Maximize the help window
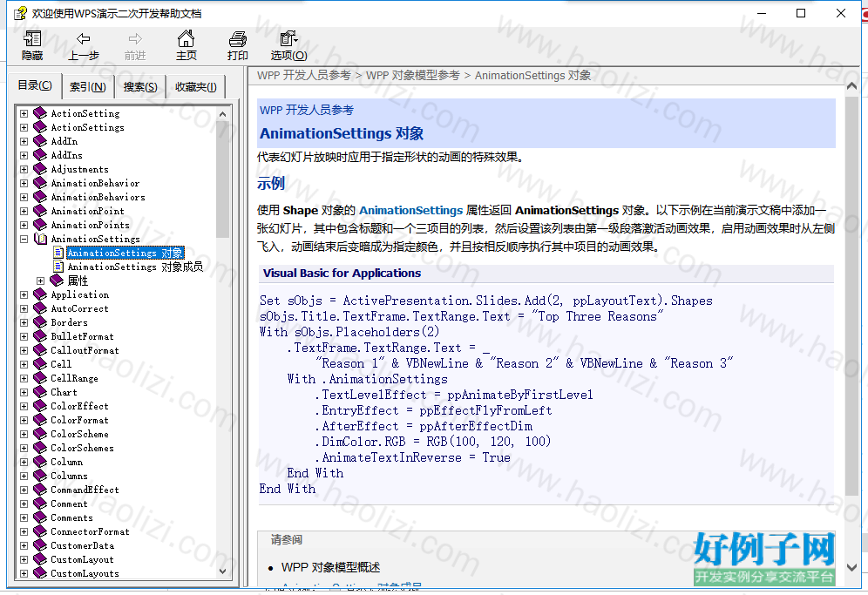 pos(801,13)
